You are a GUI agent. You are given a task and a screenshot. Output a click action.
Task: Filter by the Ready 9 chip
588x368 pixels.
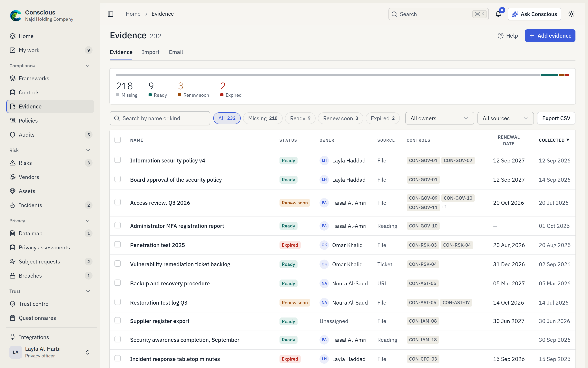tap(300, 119)
